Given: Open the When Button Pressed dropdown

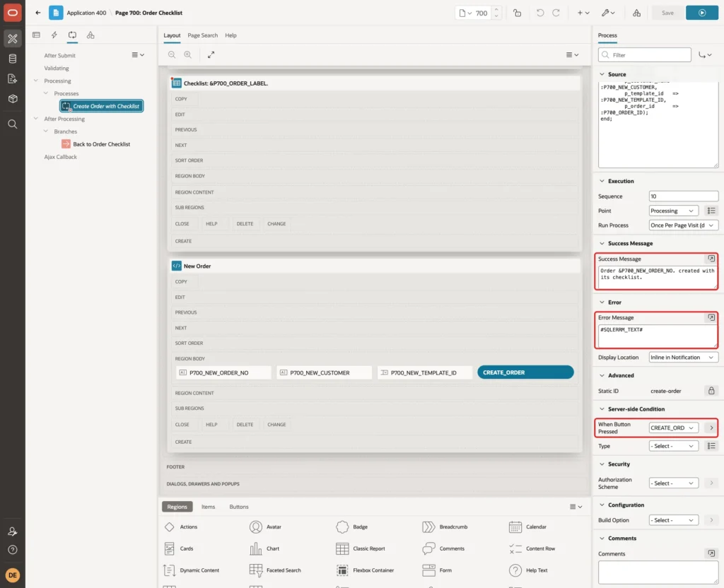Looking at the screenshot, I should [x=673, y=428].
